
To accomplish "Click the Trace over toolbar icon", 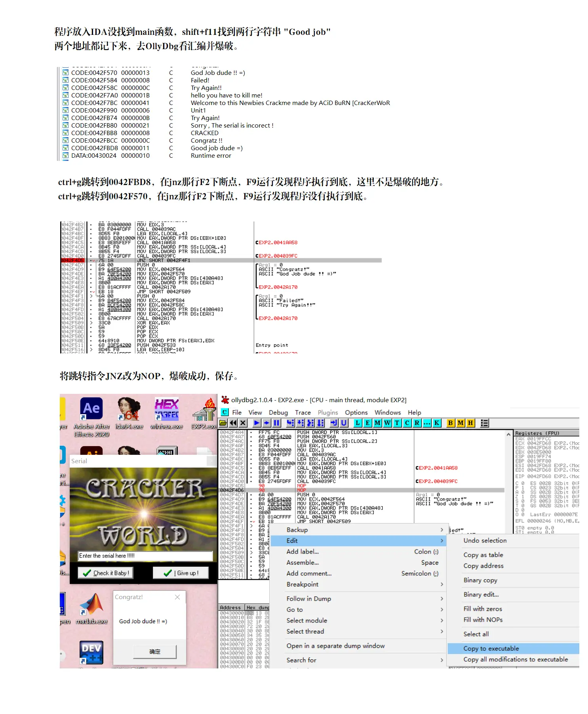I will click(x=320, y=423).
